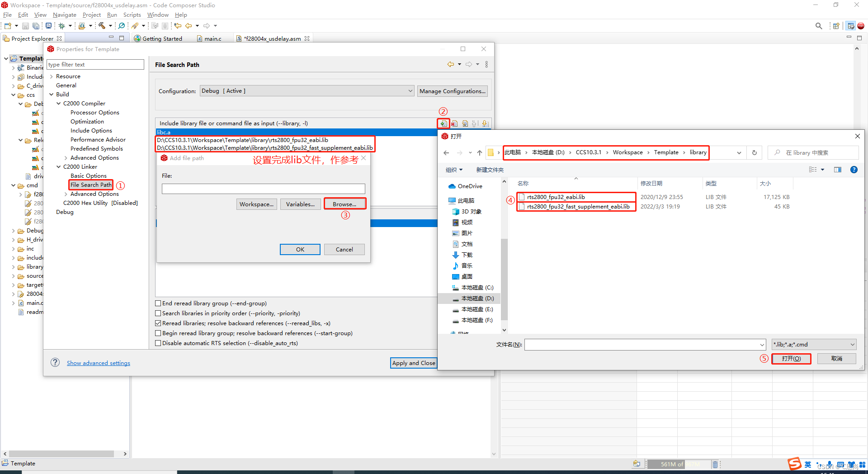Uncheck Reread libraries resolve backward references
Viewport: 868px width, 474px height.
click(158, 323)
